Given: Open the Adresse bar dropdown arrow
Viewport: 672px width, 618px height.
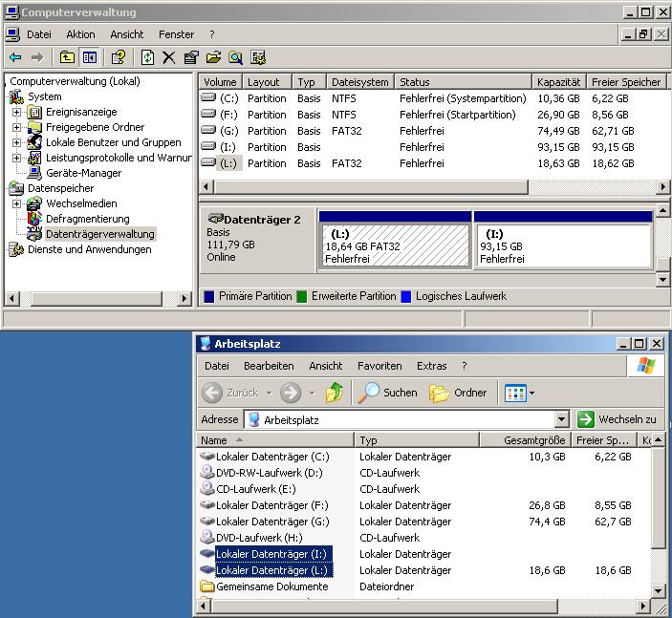Looking at the screenshot, I should [x=562, y=419].
